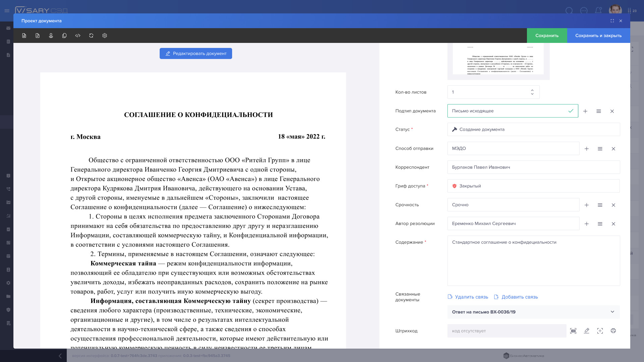Screen dimensions: 644x362
Task: Increase the Кол-во листов stepper value
Action: (532, 90)
